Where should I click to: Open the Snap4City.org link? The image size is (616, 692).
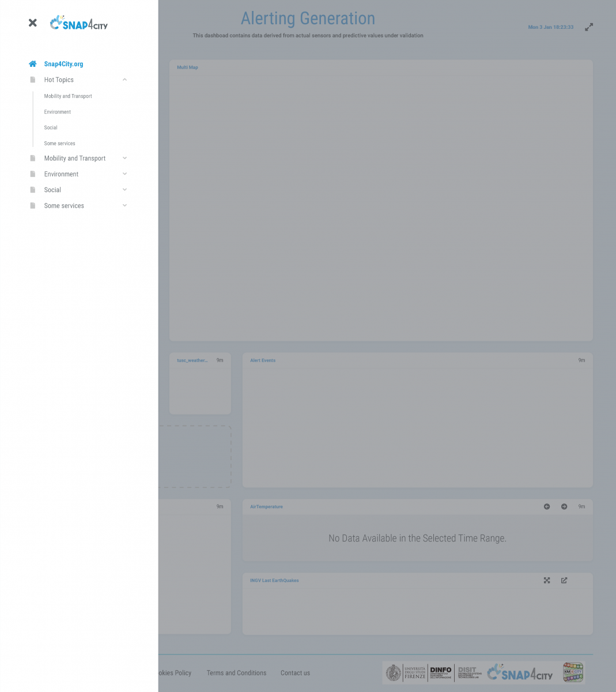tap(63, 64)
